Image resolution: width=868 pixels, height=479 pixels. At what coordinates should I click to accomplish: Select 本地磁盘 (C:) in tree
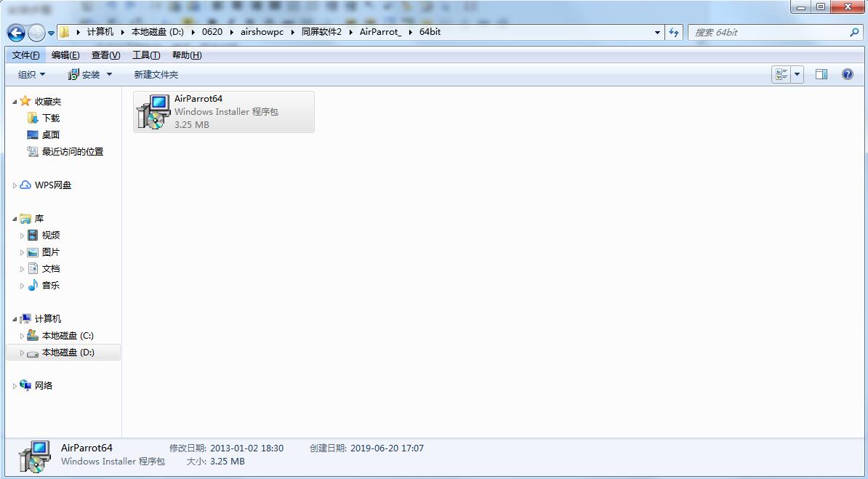pos(68,336)
